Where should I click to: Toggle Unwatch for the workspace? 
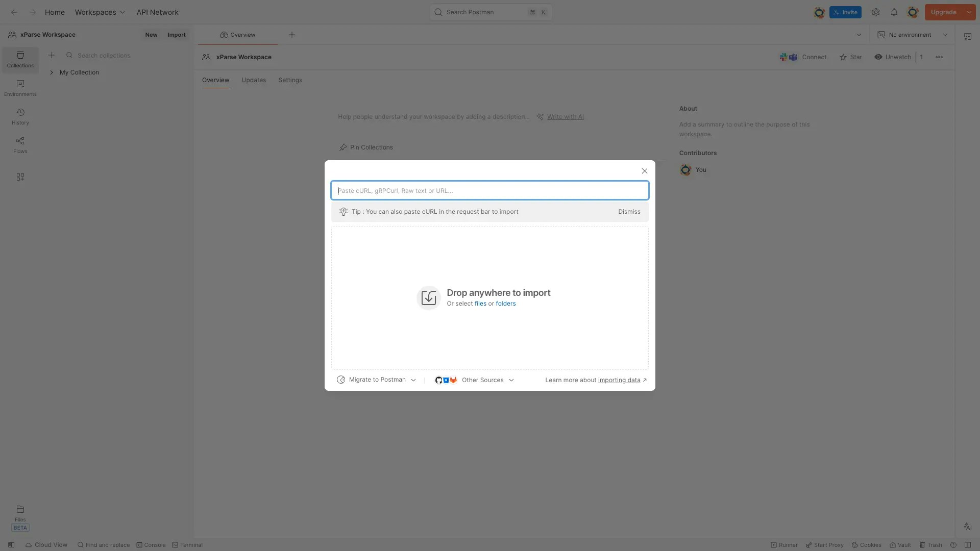[x=893, y=57]
